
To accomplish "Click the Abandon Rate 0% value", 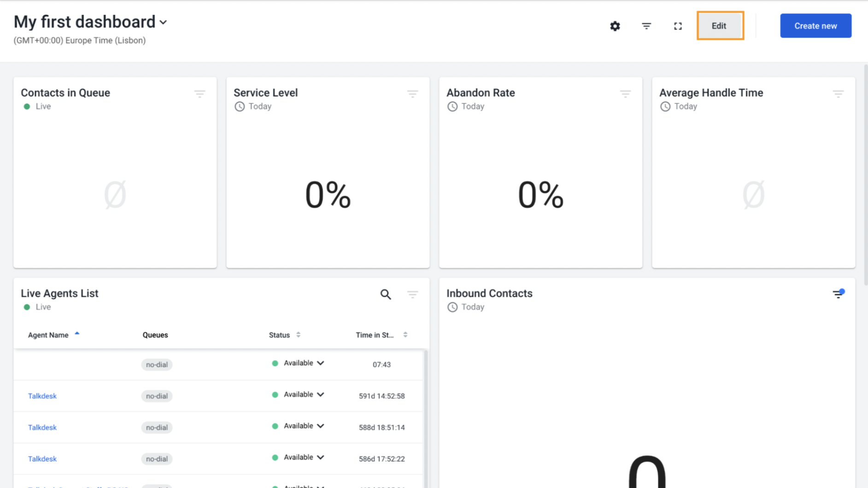I will pos(541,195).
